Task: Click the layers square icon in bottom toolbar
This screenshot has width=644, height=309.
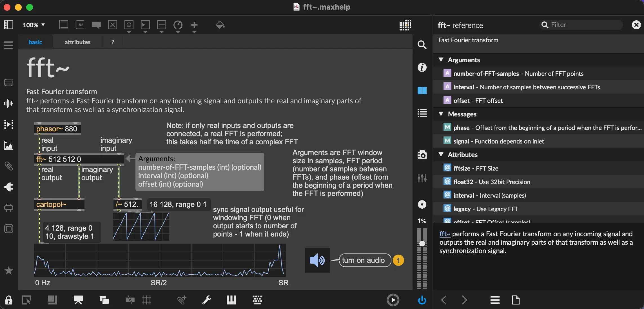Action: click(x=52, y=300)
